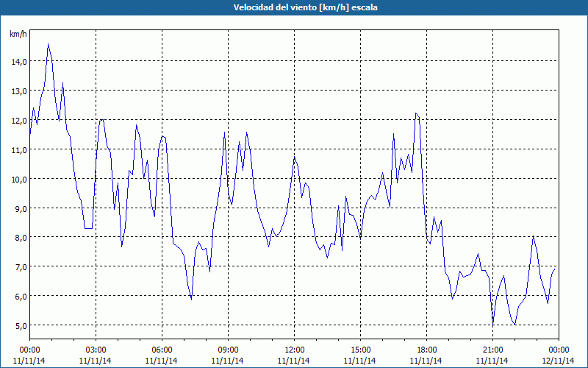Click the 10,0 y-axis label
588x368 pixels.
click(x=19, y=179)
